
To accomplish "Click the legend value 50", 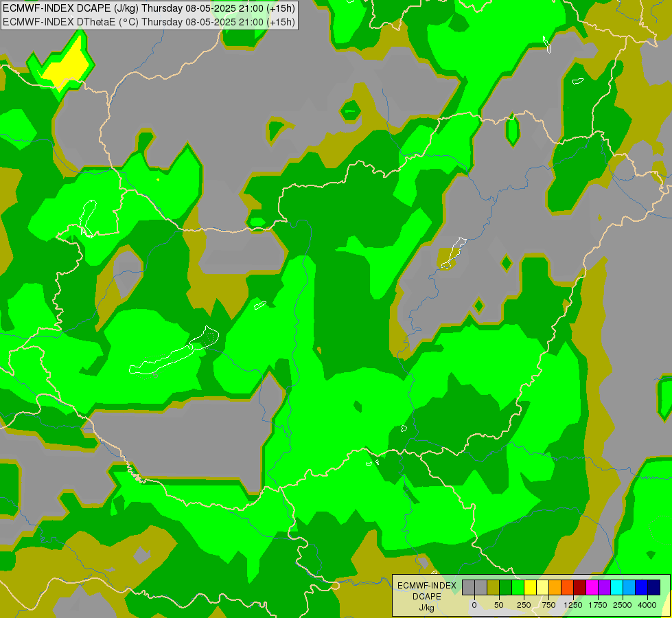I will (x=499, y=605).
